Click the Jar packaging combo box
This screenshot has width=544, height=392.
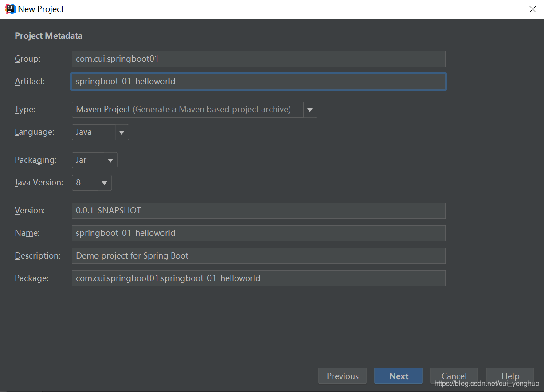(88, 160)
